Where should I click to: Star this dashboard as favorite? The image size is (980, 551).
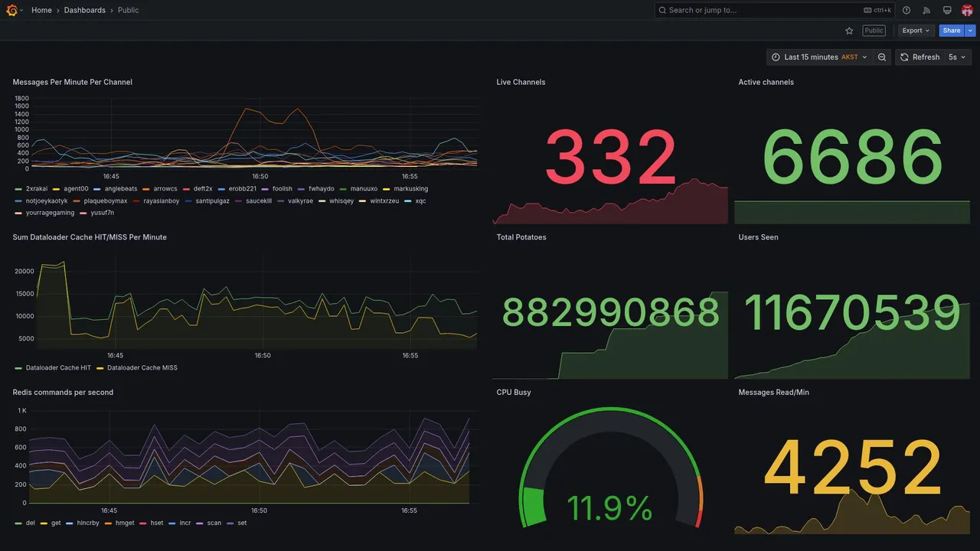coord(849,31)
